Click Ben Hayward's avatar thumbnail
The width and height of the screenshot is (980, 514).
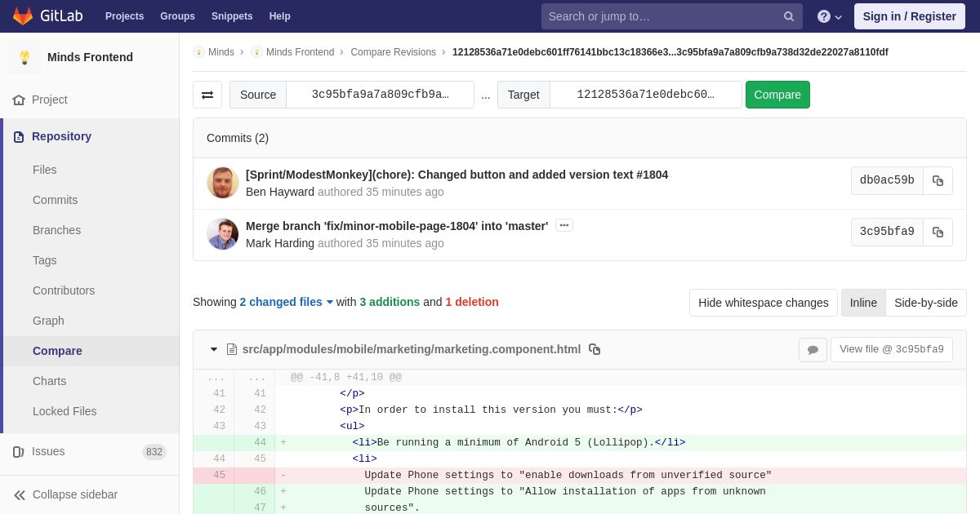[222, 183]
